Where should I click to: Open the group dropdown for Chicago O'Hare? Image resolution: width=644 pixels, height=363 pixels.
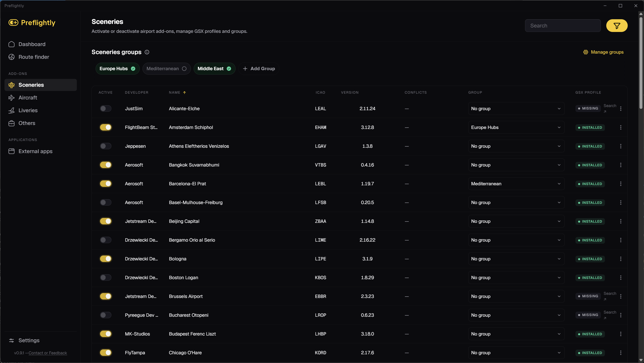coord(516,352)
